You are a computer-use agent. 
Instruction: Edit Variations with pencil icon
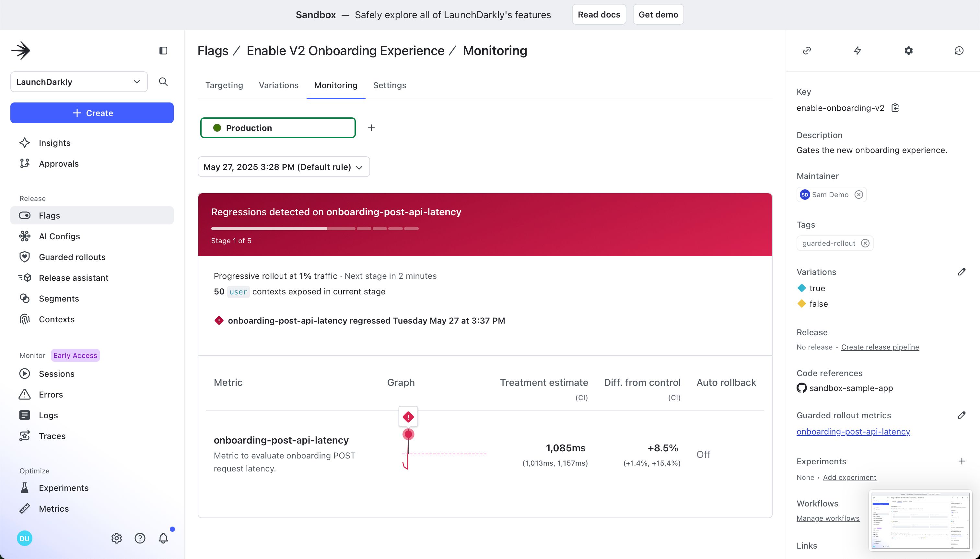[x=962, y=272]
